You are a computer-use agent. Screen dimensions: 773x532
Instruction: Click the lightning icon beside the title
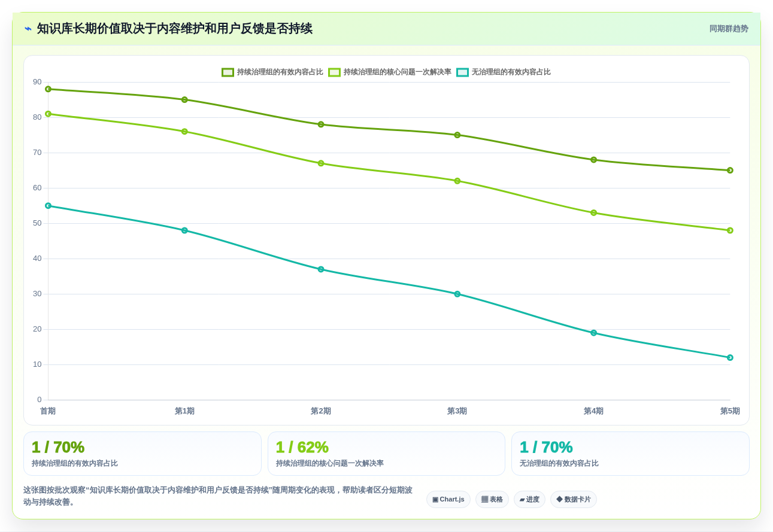click(x=28, y=29)
